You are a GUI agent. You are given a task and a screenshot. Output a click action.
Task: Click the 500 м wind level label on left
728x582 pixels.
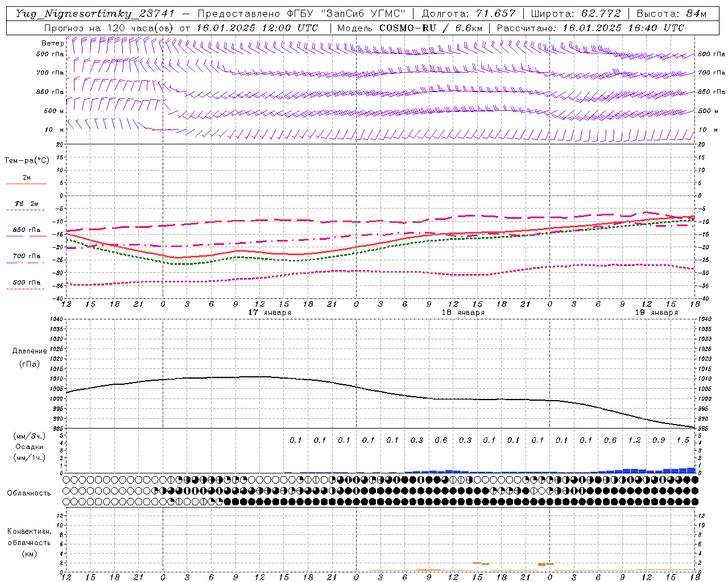point(54,111)
